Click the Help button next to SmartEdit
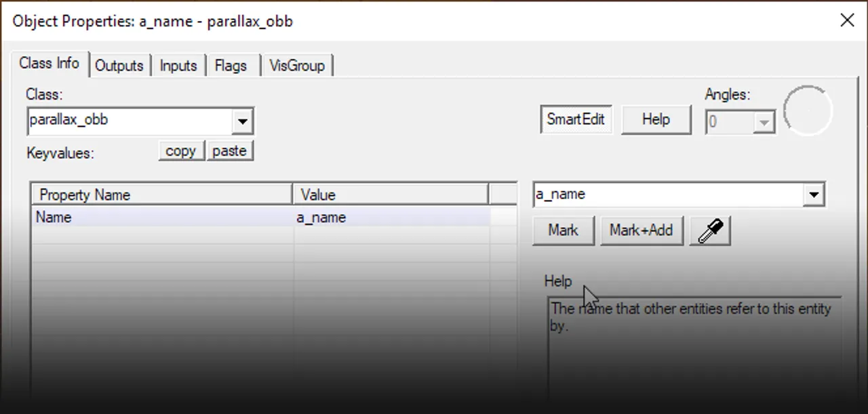 pyautogui.click(x=656, y=120)
